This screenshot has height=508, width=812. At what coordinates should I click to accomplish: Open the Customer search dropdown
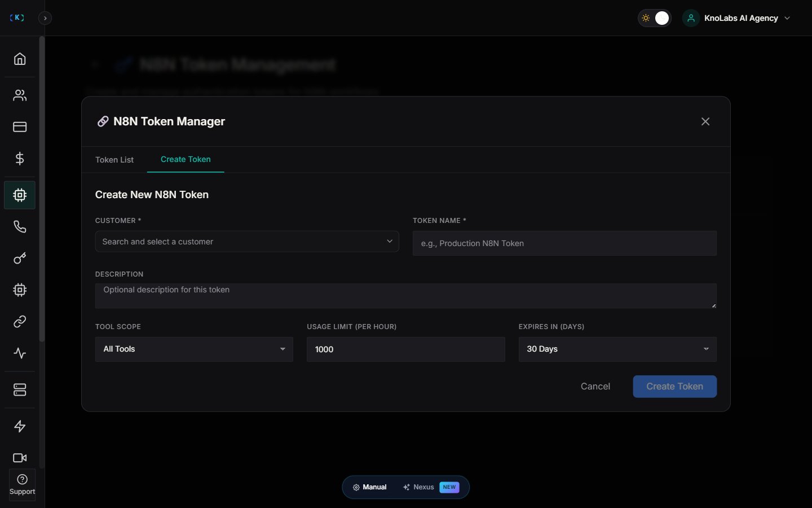pos(247,242)
